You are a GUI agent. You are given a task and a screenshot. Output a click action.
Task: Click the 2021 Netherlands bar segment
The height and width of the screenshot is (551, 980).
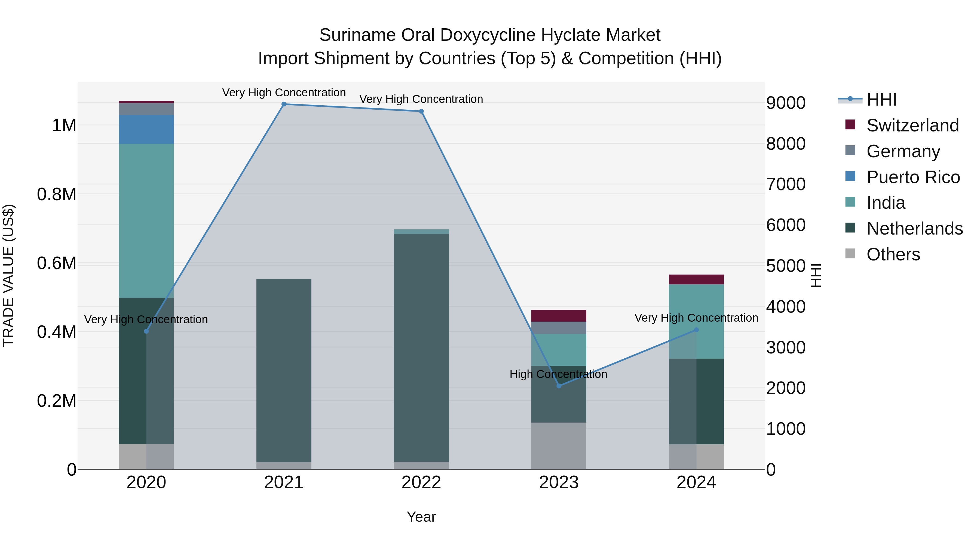[284, 370]
